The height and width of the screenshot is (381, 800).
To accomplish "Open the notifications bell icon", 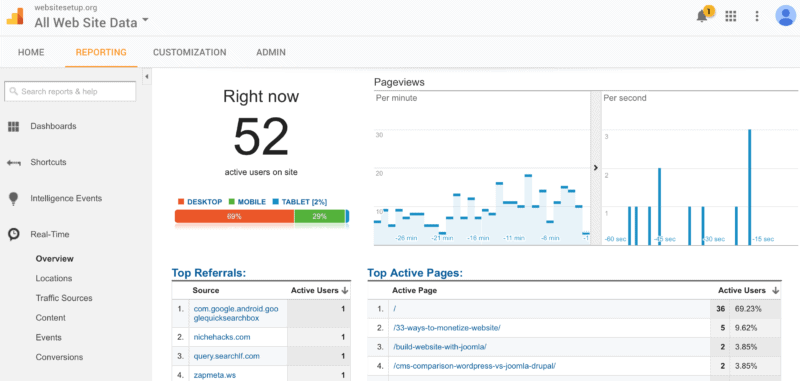I will click(x=703, y=16).
